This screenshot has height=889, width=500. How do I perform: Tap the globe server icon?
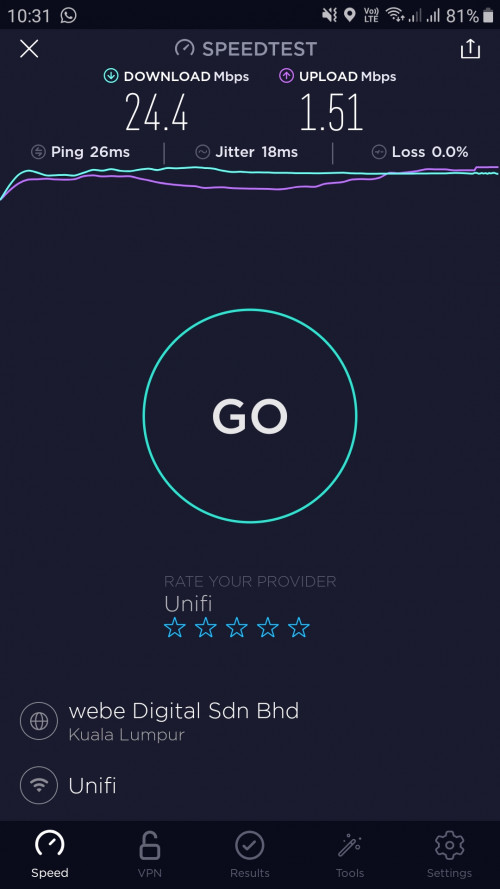pos(39,721)
